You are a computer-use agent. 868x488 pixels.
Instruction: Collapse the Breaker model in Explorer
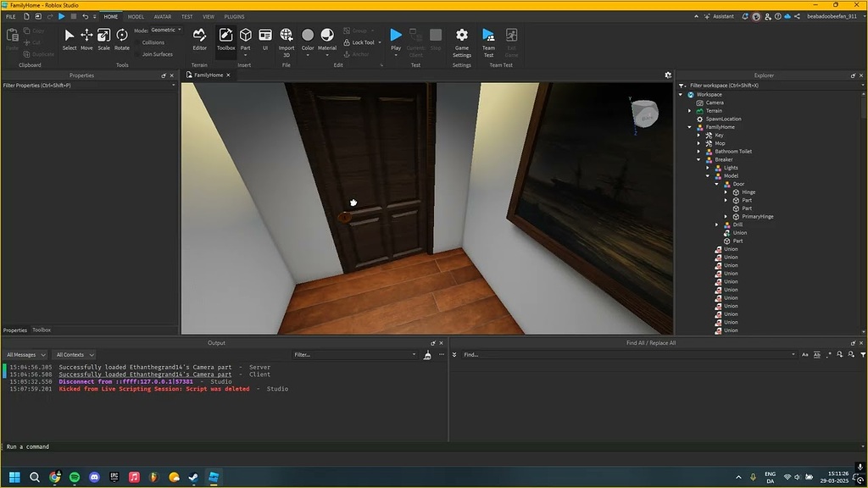(699, 159)
